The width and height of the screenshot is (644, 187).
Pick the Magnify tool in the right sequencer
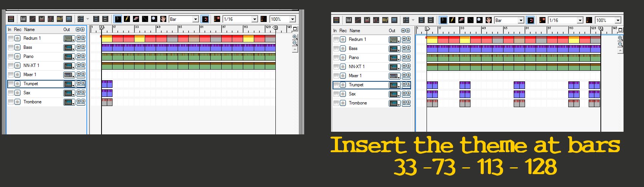pyautogui.click(x=480, y=20)
